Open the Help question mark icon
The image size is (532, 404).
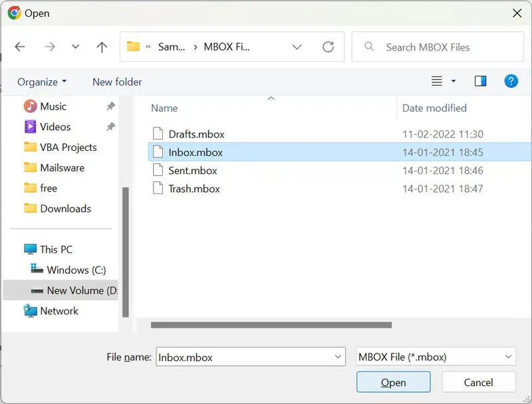511,81
